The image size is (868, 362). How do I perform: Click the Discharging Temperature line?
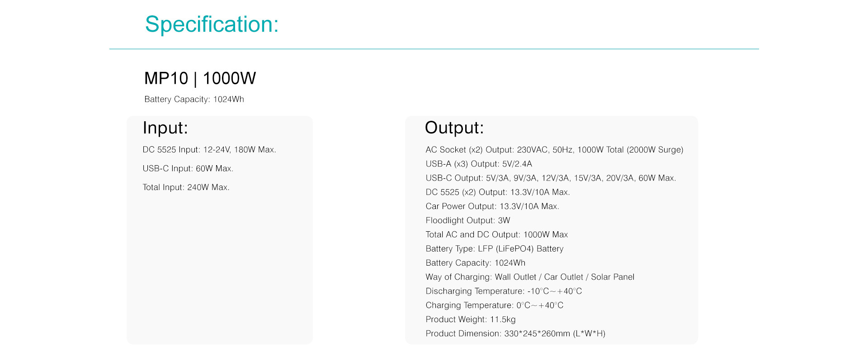[x=504, y=291]
